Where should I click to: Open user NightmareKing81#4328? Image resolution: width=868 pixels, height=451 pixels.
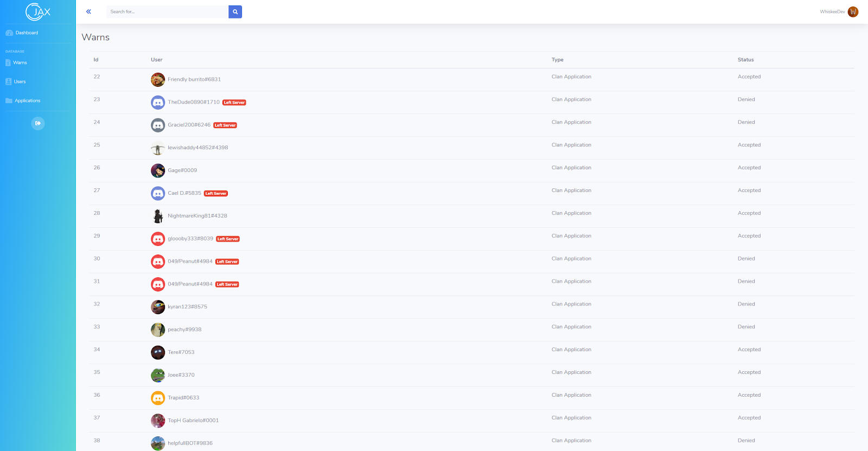[x=197, y=216]
